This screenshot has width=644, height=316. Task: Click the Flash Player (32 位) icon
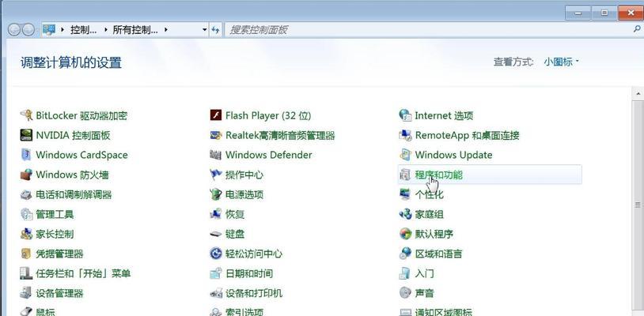tap(216, 115)
